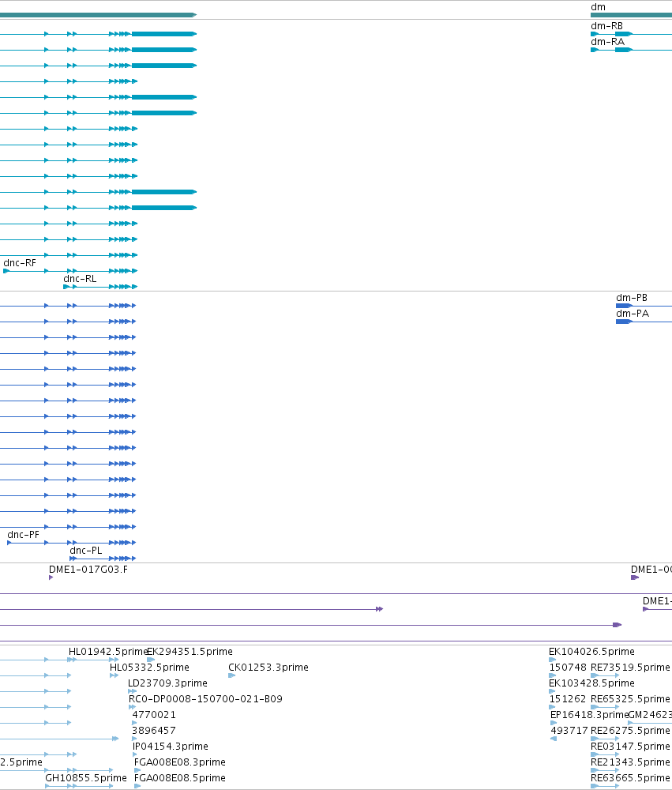Select the 3896457 feature label

click(154, 731)
